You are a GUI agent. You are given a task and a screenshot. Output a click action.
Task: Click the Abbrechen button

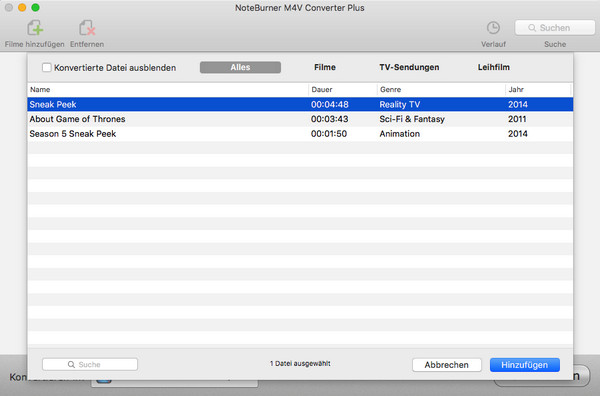[x=447, y=365]
